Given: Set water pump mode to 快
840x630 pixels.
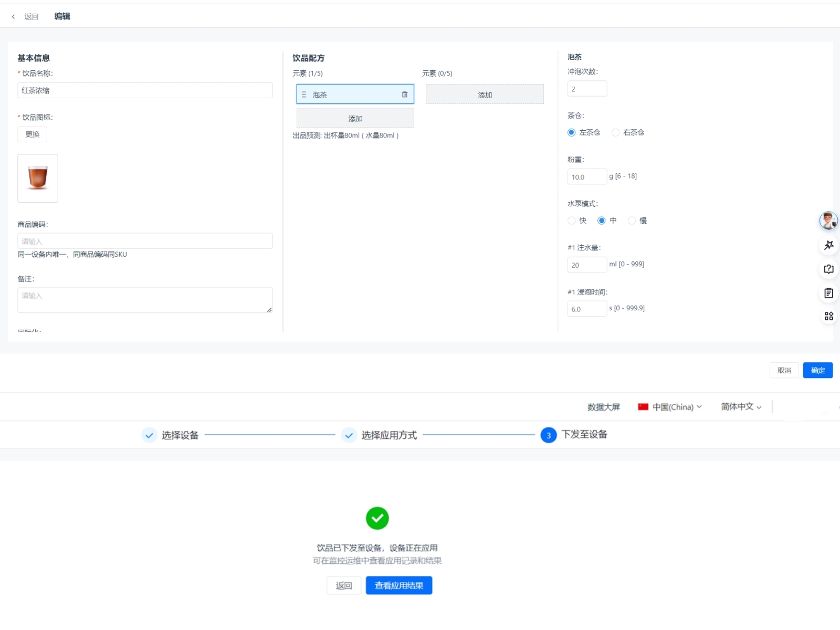Looking at the screenshot, I should pos(571,220).
